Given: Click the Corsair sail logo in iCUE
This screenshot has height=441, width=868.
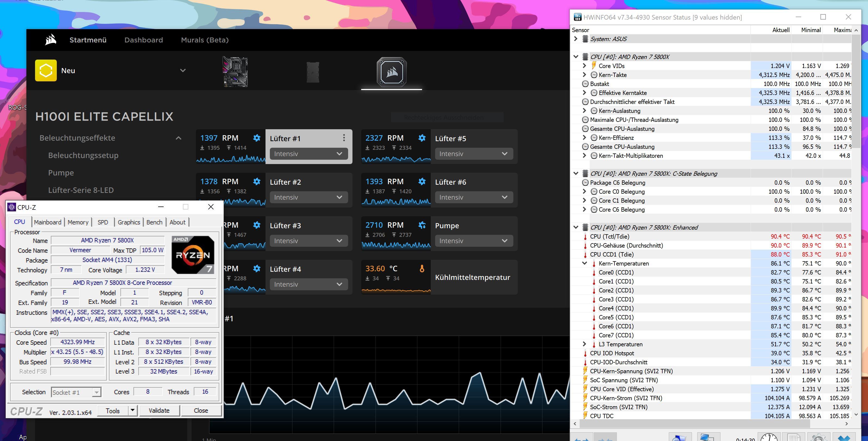Looking at the screenshot, I should tap(51, 40).
